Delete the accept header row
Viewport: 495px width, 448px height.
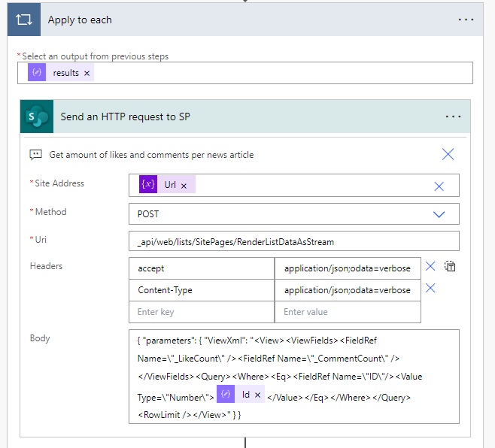click(430, 266)
